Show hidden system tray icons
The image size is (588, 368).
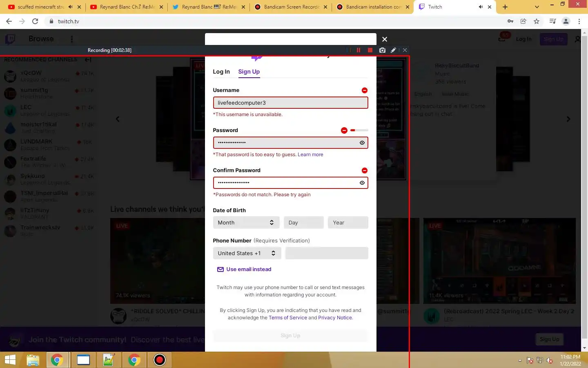520,360
